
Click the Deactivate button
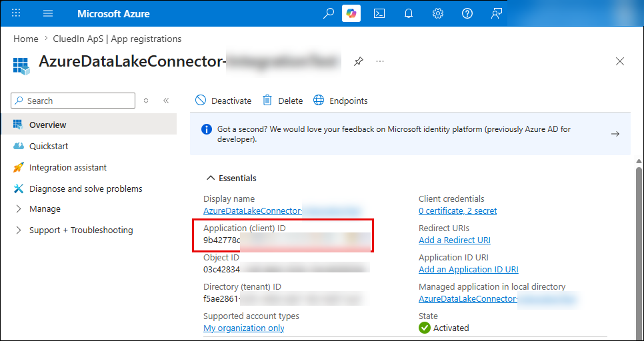pyautogui.click(x=223, y=101)
